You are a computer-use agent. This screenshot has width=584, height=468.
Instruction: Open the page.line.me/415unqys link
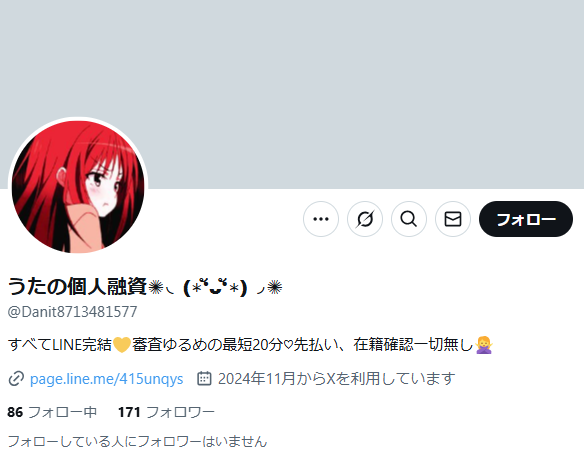[x=107, y=379]
